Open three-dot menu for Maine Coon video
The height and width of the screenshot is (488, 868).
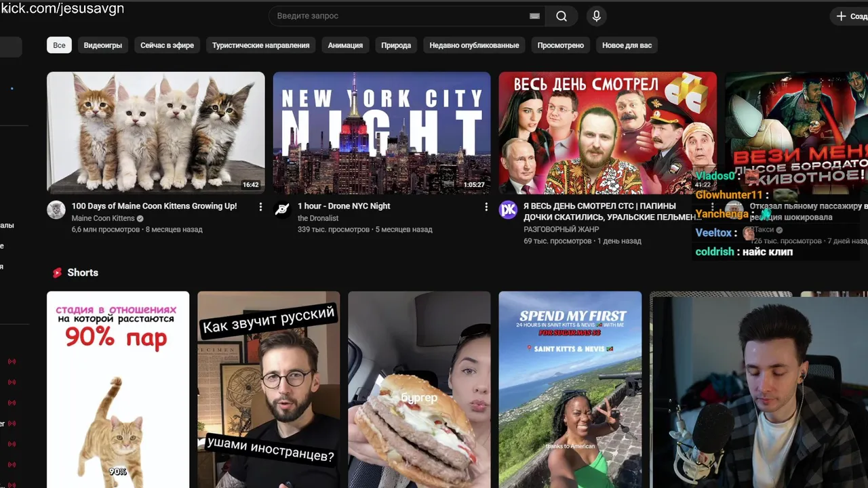(x=260, y=207)
